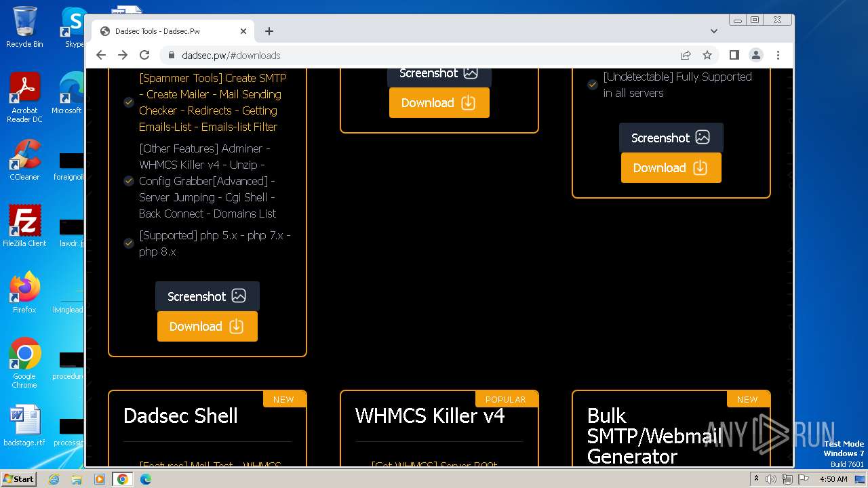Screen dimensions: 868x488
Task: Bookmark this tab with the star icon
Action: [707, 55]
